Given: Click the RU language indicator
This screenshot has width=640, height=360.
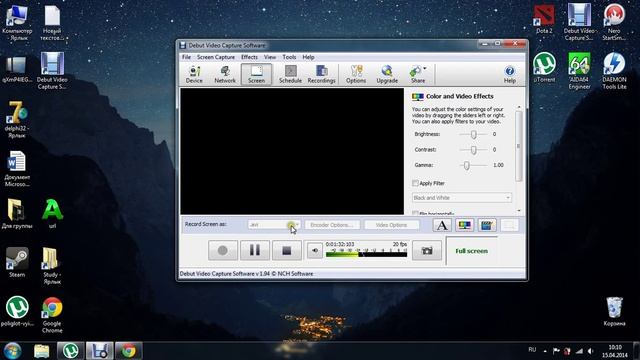Looking at the screenshot, I should click(532, 350).
